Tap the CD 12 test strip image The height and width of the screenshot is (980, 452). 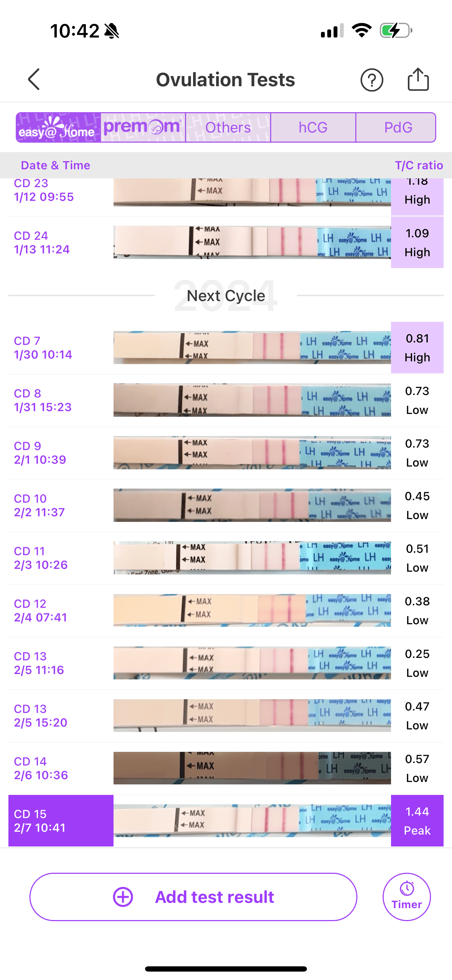click(x=252, y=610)
